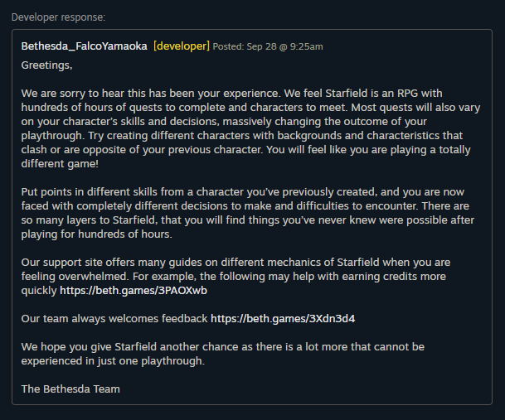Click the line 'experienced in just one playthrough.'

coord(113,361)
